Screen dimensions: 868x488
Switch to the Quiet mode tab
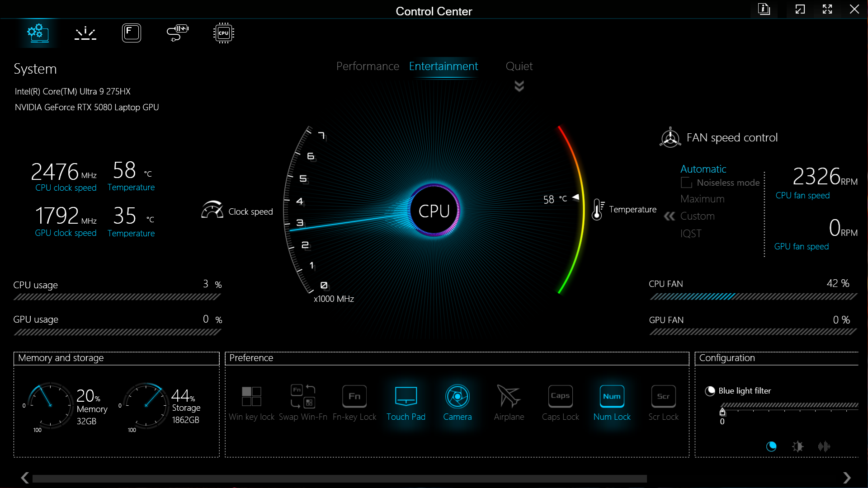[x=519, y=66]
